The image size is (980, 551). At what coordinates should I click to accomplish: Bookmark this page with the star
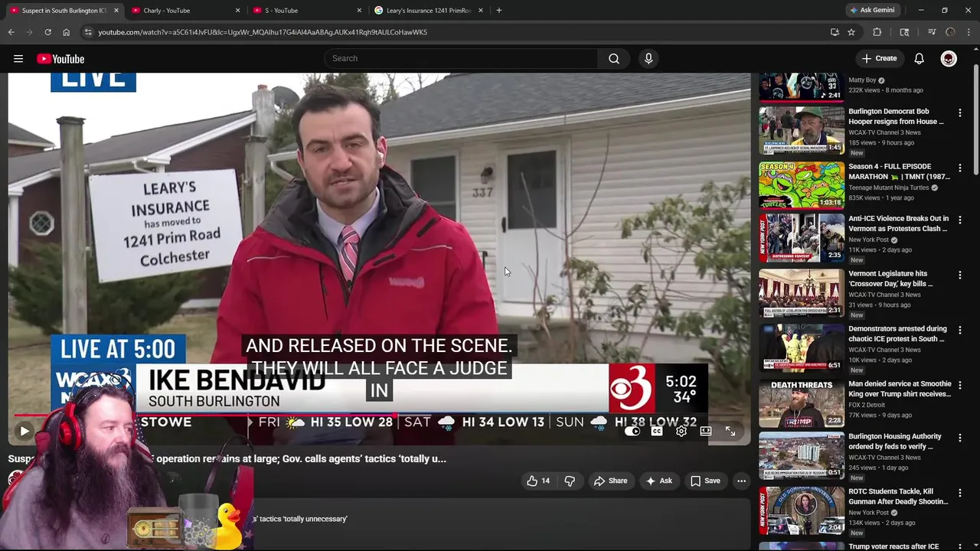tap(851, 32)
